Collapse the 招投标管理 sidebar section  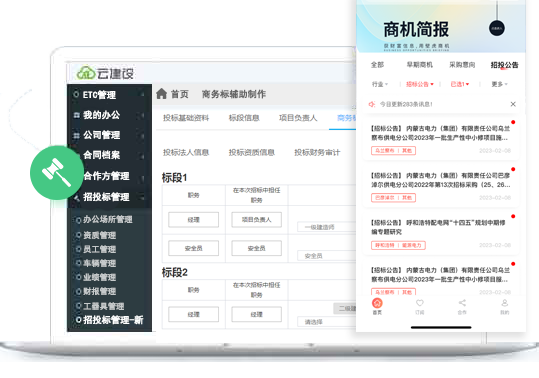click(x=141, y=197)
